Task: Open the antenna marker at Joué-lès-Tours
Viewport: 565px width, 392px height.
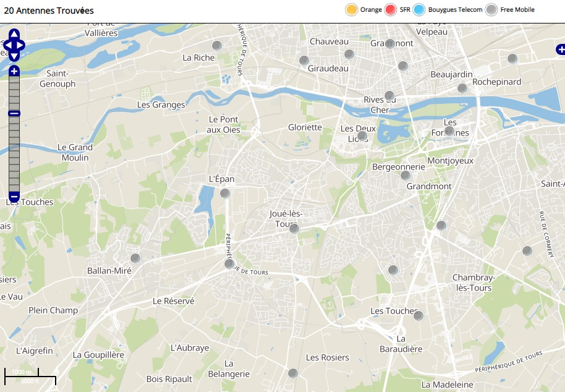Action: click(x=294, y=228)
